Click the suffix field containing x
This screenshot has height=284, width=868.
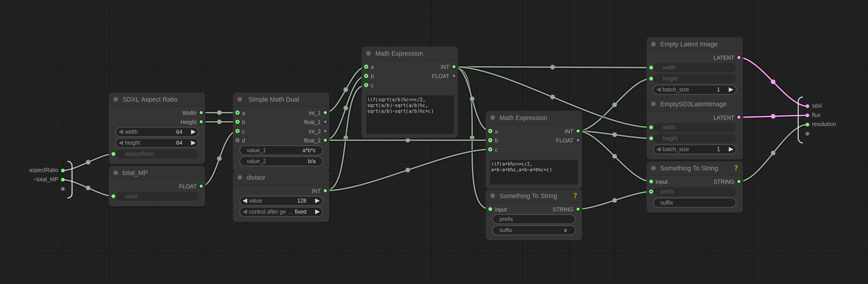[x=534, y=230]
